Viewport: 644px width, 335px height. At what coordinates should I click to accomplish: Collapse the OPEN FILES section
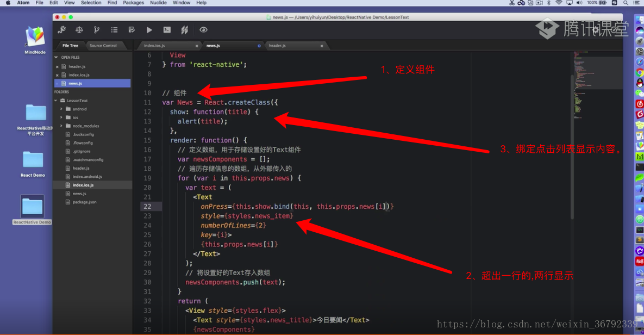[57, 58]
